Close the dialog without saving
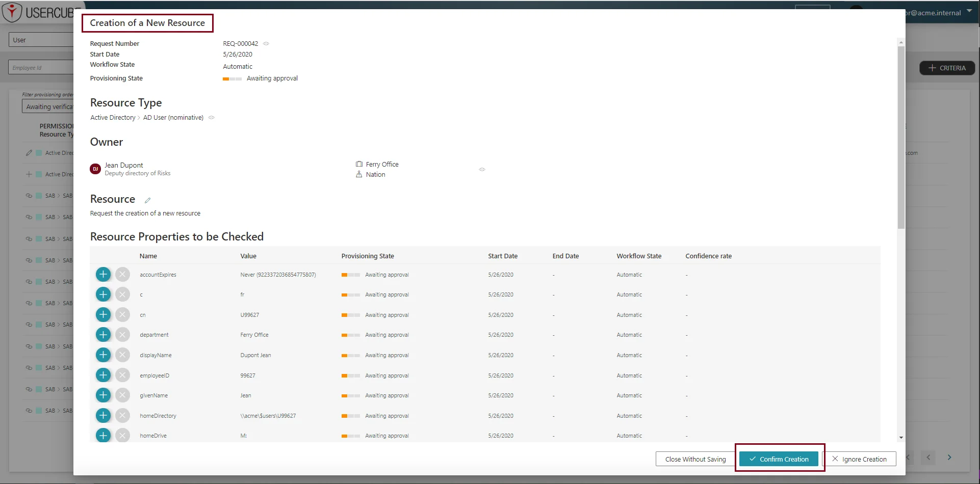This screenshot has width=980, height=484. click(x=695, y=459)
